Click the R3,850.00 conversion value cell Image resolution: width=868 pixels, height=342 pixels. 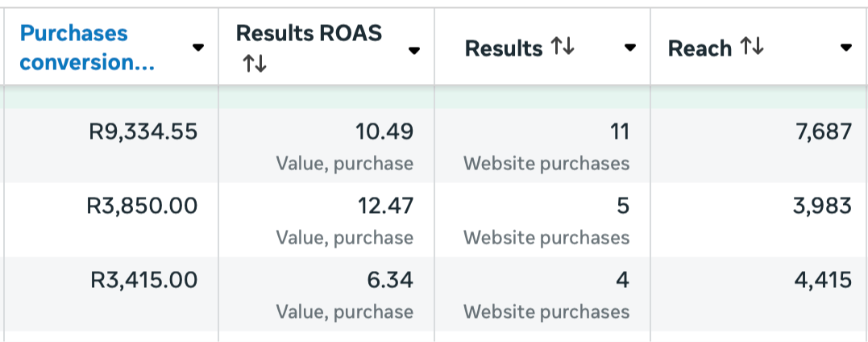coord(142,206)
